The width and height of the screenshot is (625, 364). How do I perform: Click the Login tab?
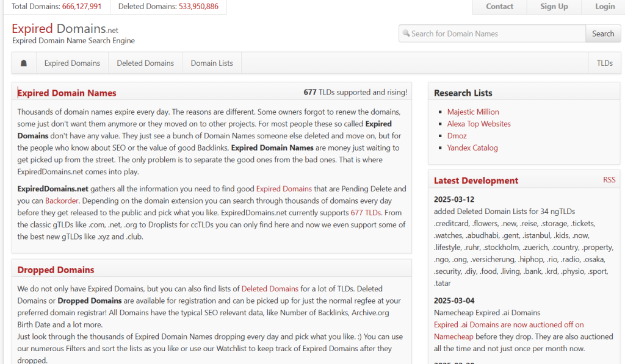pyautogui.click(x=605, y=7)
